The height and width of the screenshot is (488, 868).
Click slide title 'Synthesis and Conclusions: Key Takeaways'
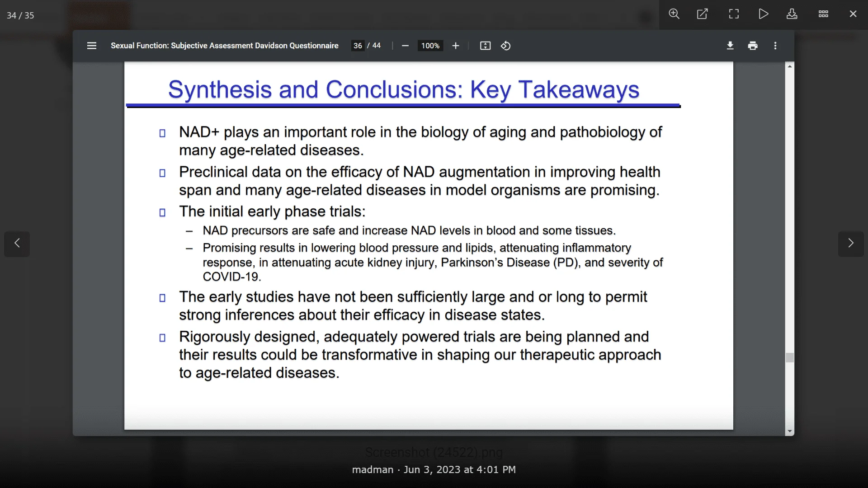click(404, 89)
